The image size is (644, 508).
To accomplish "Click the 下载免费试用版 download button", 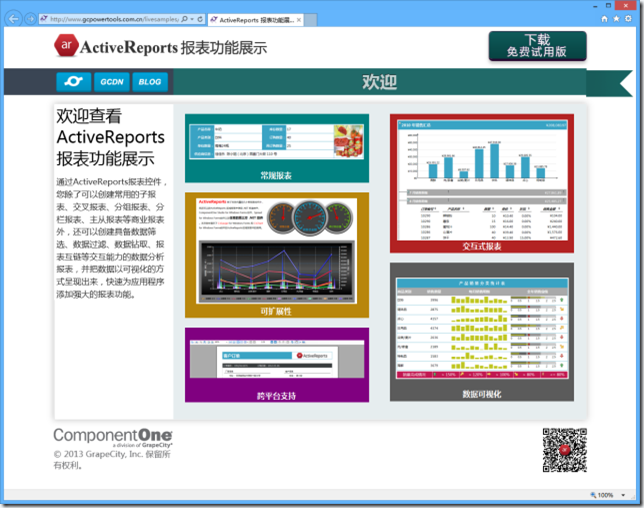I will pyautogui.click(x=537, y=46).
